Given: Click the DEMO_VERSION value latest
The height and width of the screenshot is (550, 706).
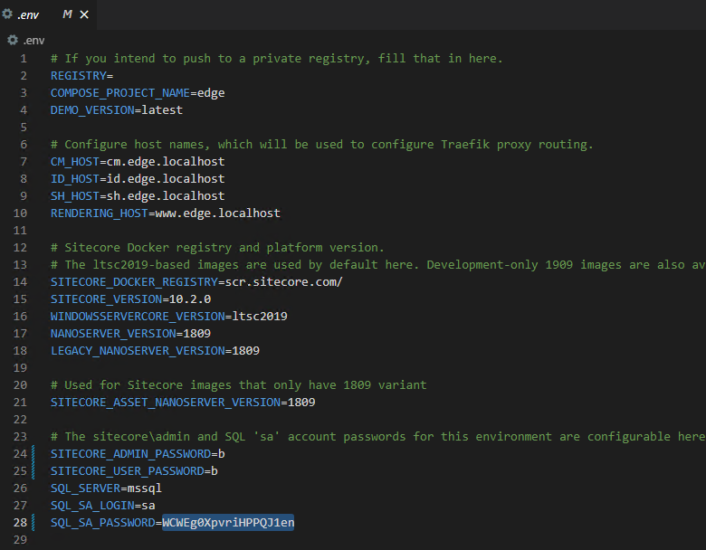Looking at the screenshot, I should 161,110.
